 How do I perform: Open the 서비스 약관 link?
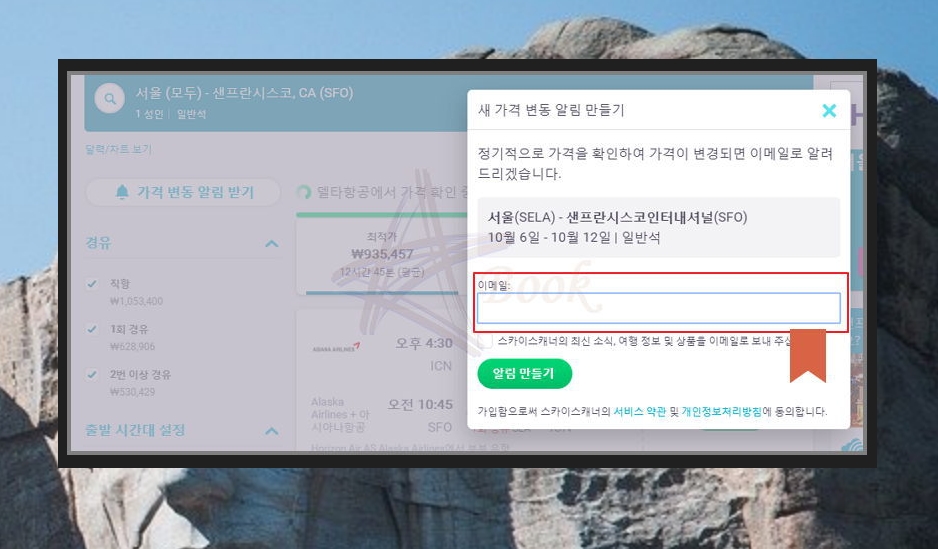point(639,411)
